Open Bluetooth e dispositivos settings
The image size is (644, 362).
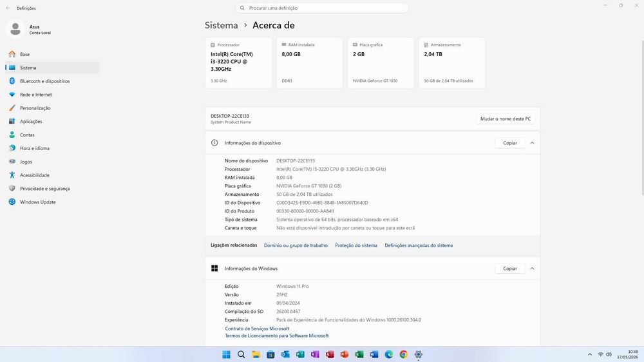(x=52, y=81)
